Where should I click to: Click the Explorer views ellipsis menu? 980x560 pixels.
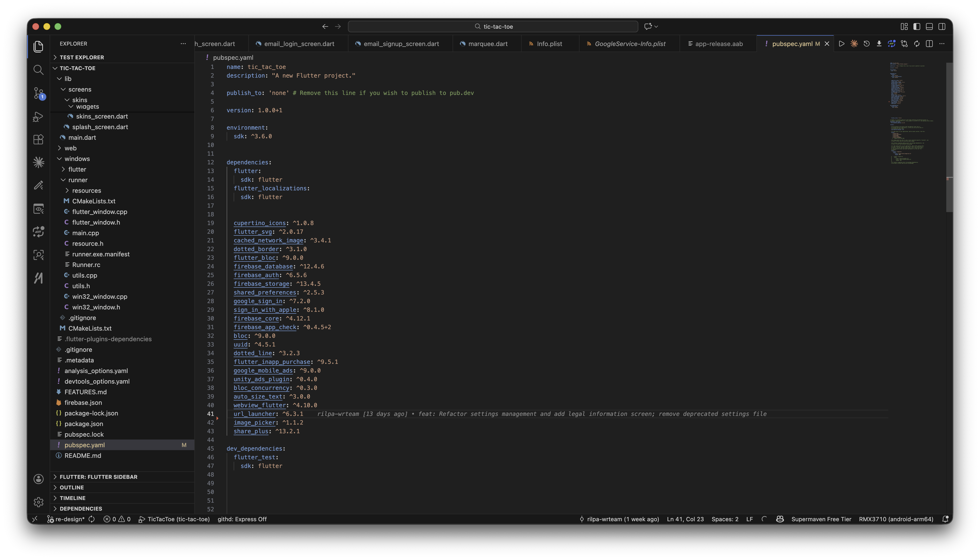point(183,43)
